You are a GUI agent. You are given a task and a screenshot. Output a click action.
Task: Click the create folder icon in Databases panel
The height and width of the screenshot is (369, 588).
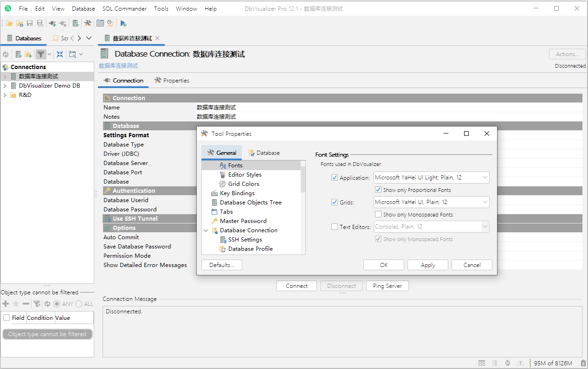pyautogui.click(x=28, y=54)
